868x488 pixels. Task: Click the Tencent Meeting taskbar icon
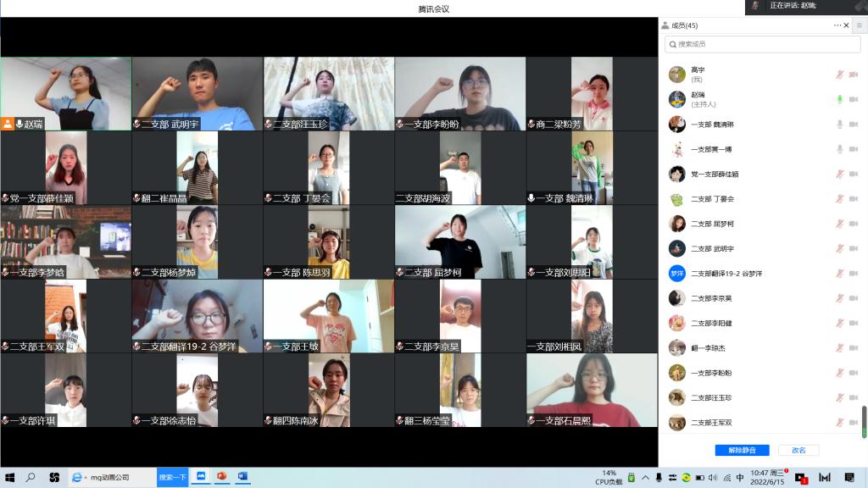point(202,477)
